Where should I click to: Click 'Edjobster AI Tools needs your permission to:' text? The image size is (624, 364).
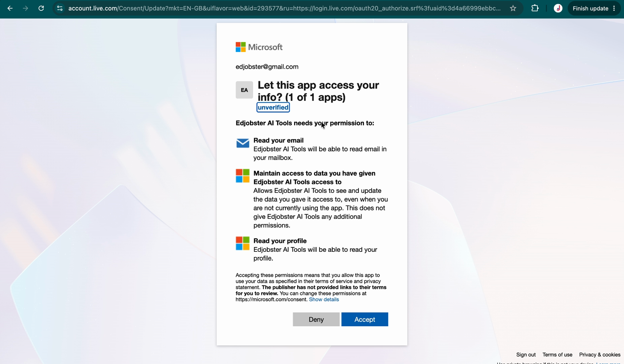[x=305, y=123]
